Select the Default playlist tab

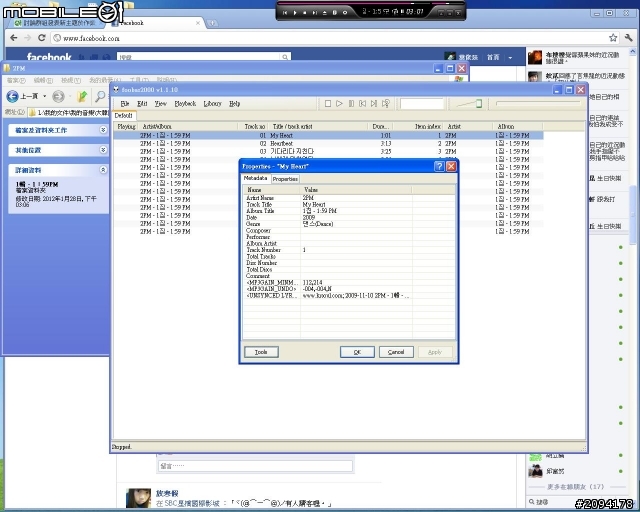tap(124, 116)
